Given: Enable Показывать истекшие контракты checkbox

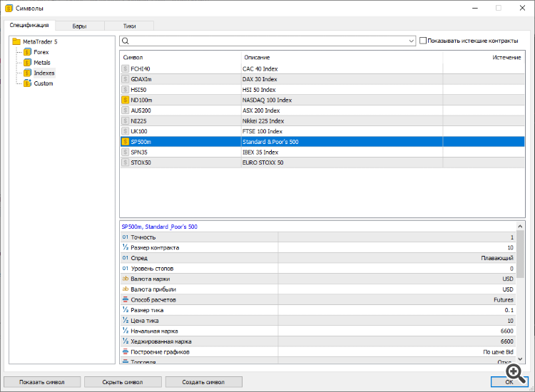Looking at the screenshot, I should [x=423, y=41].
